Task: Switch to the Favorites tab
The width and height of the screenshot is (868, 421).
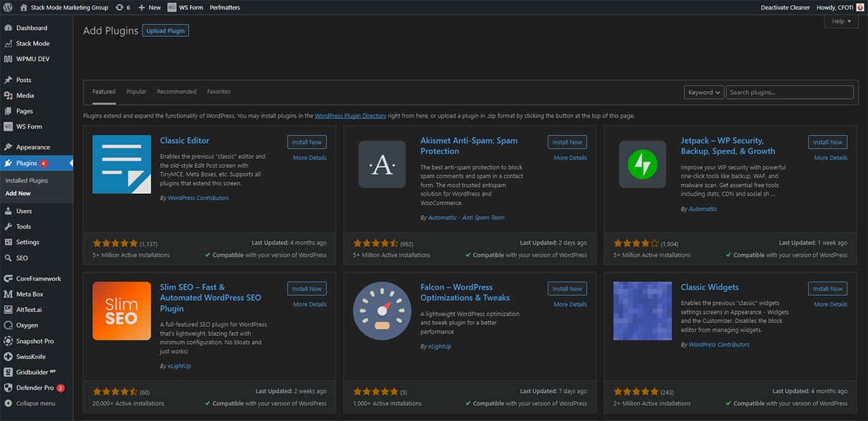Action: click(x=219, y=92)
